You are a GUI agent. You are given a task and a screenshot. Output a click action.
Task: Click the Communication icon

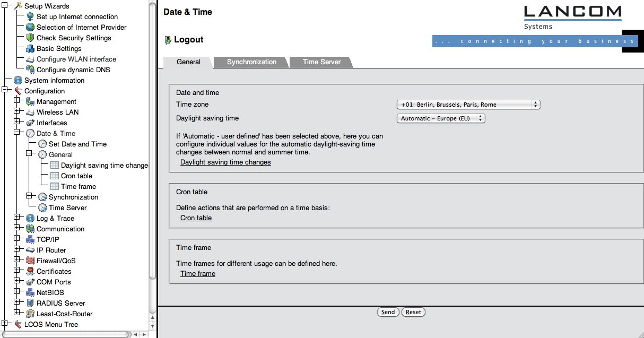click(30, 229)
